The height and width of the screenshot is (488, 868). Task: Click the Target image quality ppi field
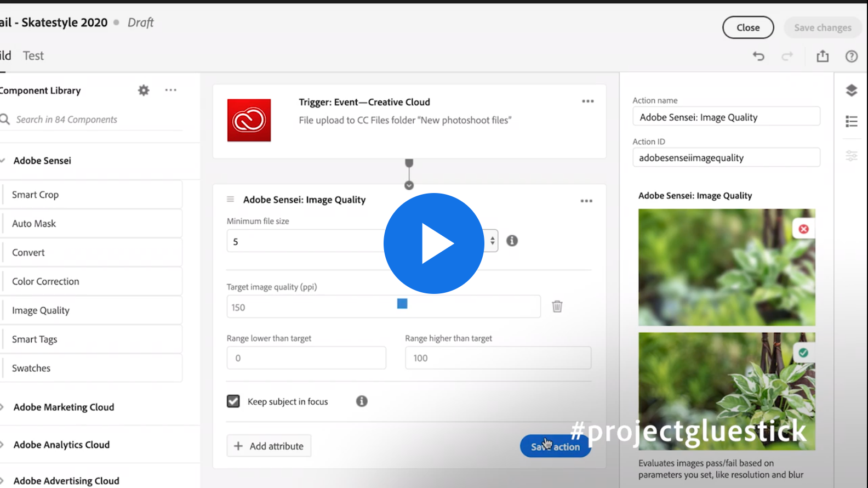[384, 307]
